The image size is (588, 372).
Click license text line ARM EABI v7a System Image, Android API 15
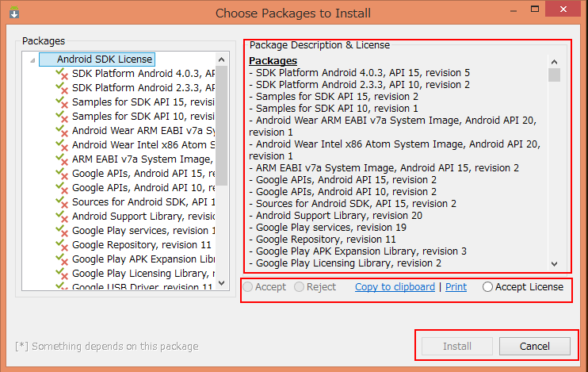[x=384, y=168]
